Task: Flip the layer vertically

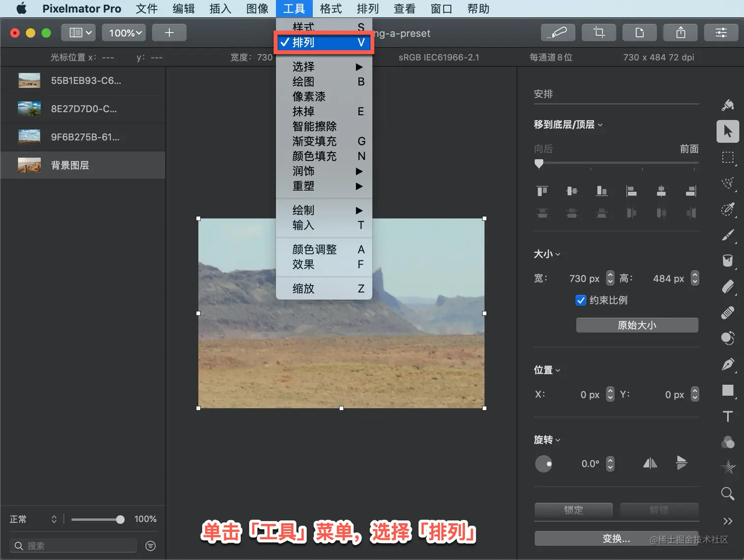Action: coord(682,463)
